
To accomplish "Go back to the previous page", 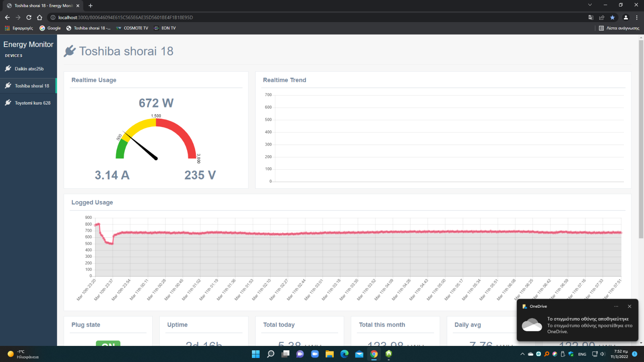I will (7, 17).
